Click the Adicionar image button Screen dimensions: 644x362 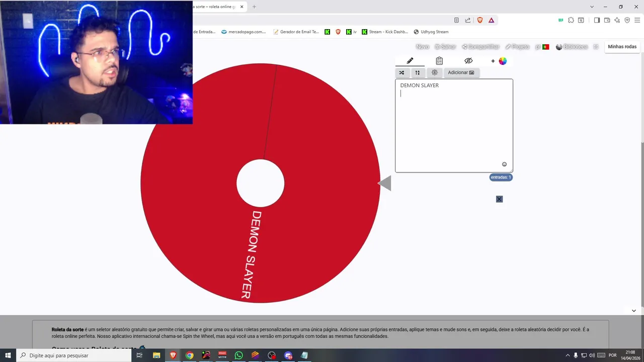tap(461, 72)
